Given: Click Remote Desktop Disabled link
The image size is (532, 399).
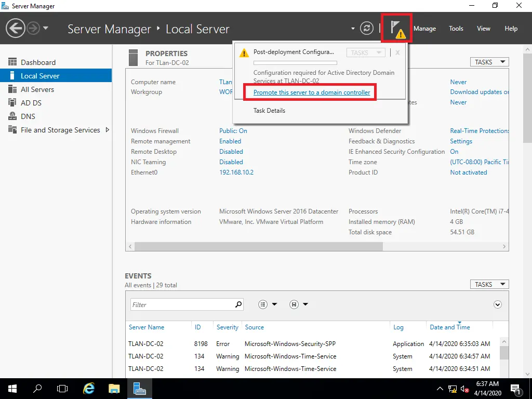Looking at the screenshot, I should [x=231, y=152].
